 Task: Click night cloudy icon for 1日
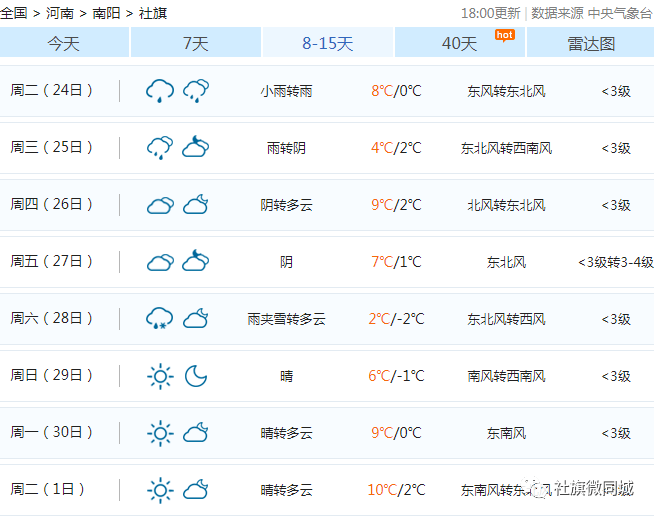196,489
